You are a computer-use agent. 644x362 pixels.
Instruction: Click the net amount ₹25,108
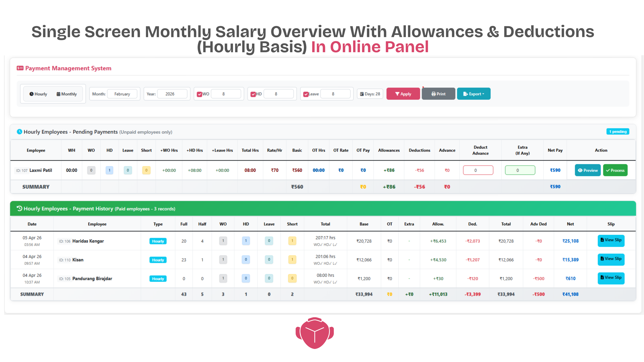click(x=570, y=241)
